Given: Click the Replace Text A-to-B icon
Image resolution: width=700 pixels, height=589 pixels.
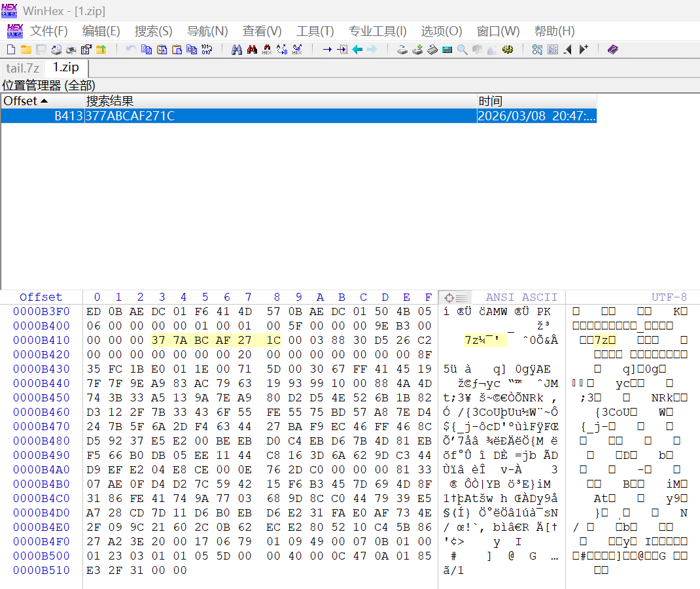Looking at the screenshot, I should coord(282,50).
